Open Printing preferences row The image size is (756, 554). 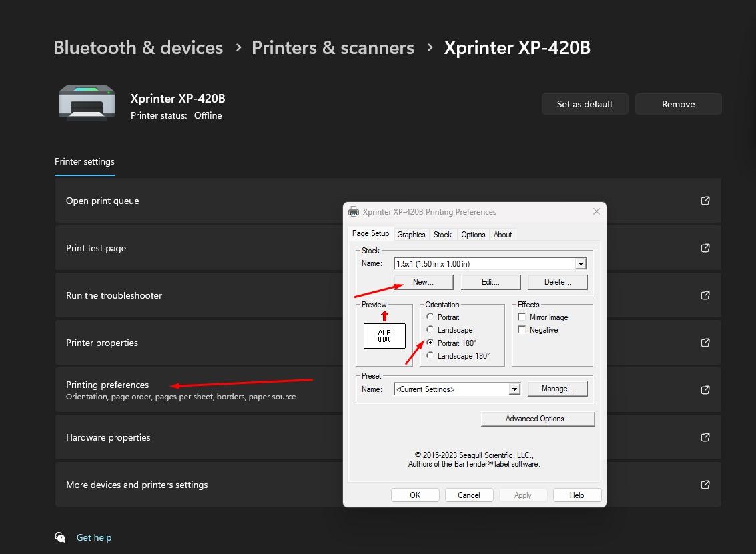click(388, 390)
